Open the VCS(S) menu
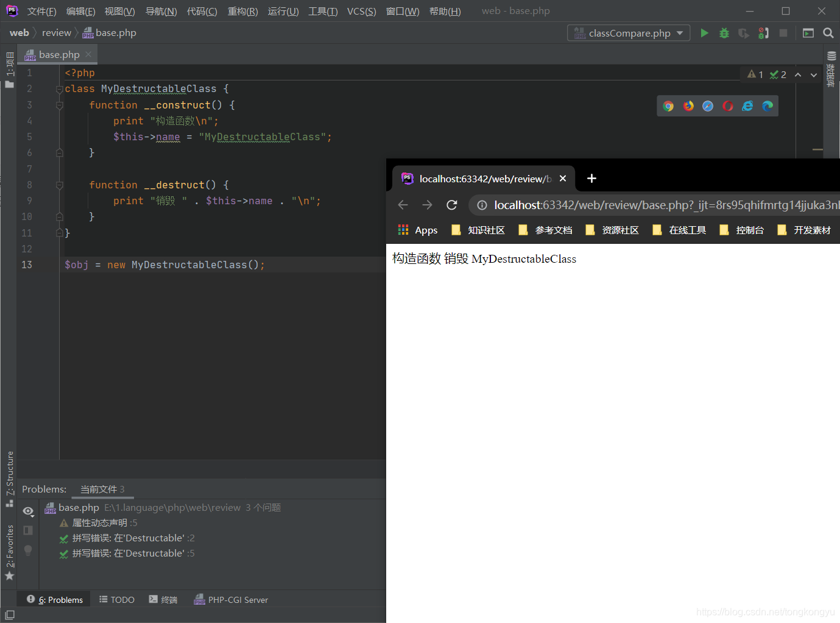840x623 pixels. [x=361, y=11]
